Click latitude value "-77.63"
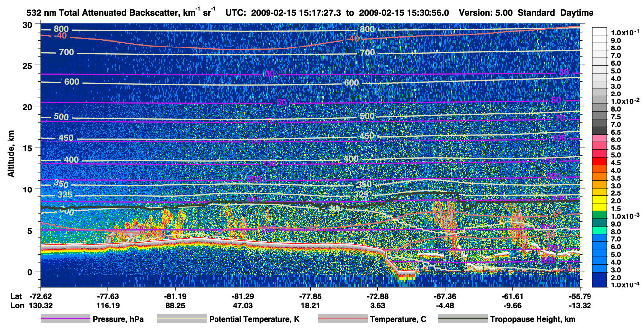 click(x=108, y=296)
